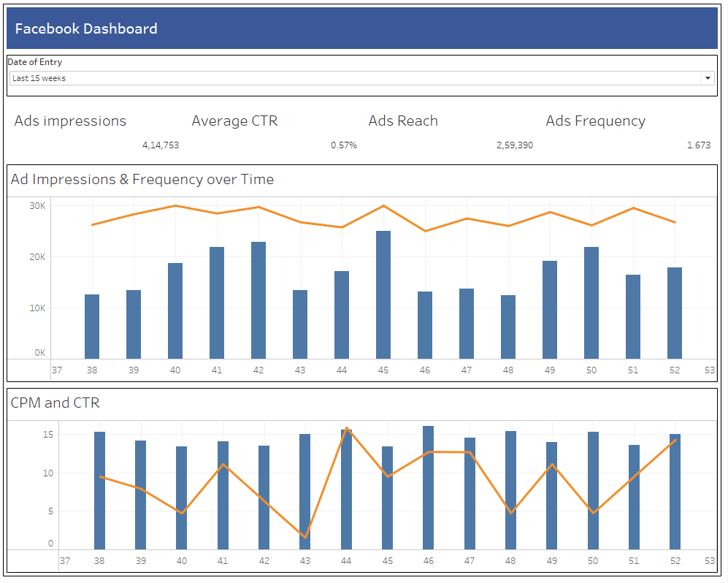
Task: Click week 45 label under impressions chart
Action: pos(383,370)
